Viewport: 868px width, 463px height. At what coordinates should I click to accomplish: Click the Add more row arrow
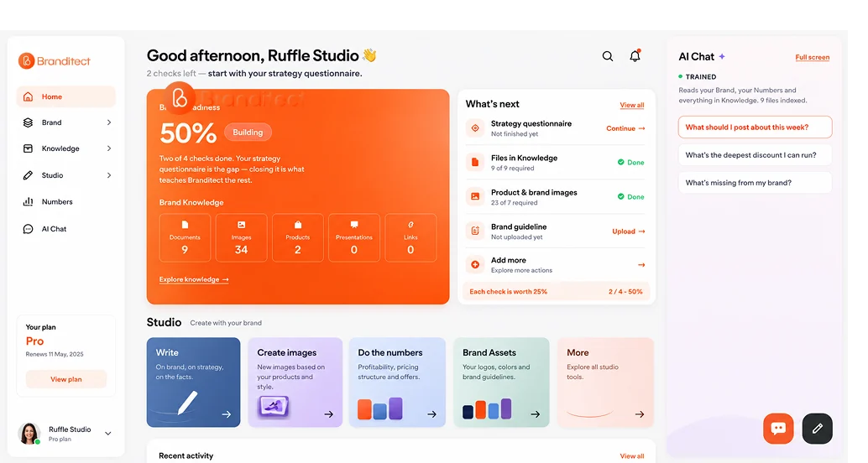pyautogui.click(x=641, y=265)
